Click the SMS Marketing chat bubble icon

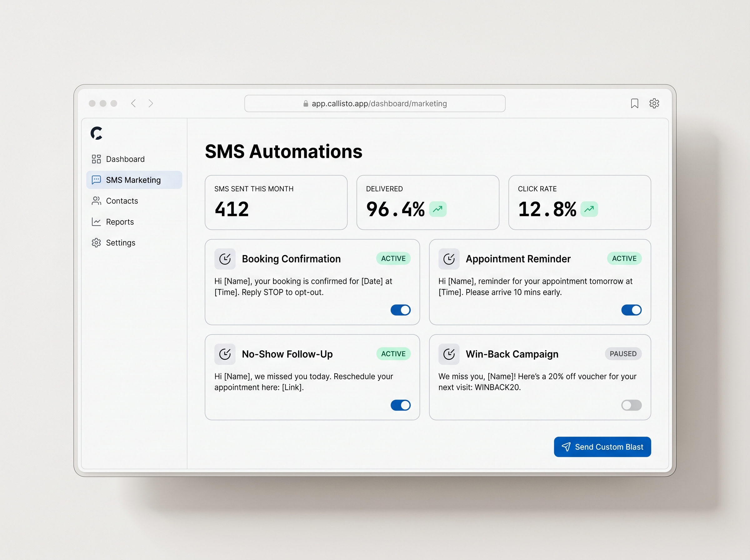point(96,180)
